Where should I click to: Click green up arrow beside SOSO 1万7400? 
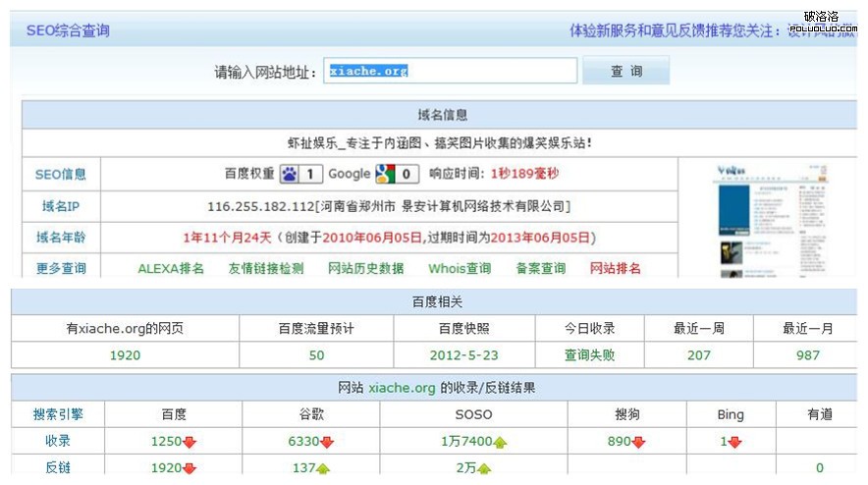pyautogui.click(x=499, y=443)
